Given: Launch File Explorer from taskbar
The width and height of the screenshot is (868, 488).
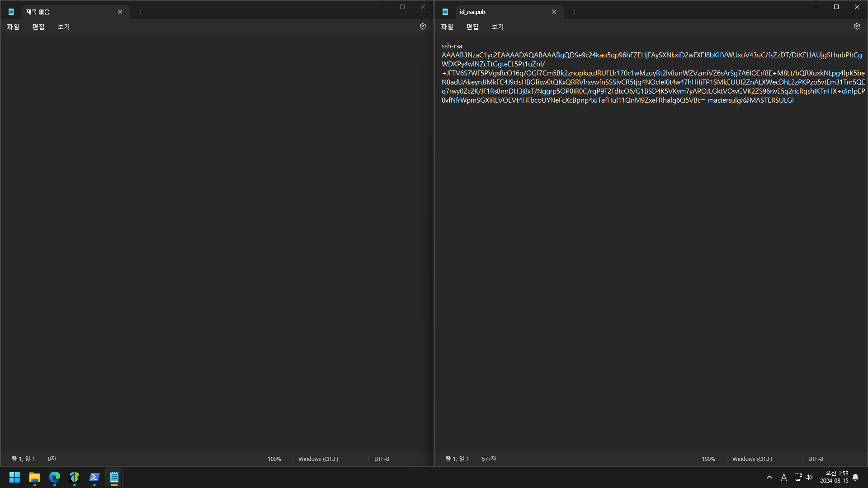Looking at the screenshot, I should pyautogui.click(x=35, y=477).
